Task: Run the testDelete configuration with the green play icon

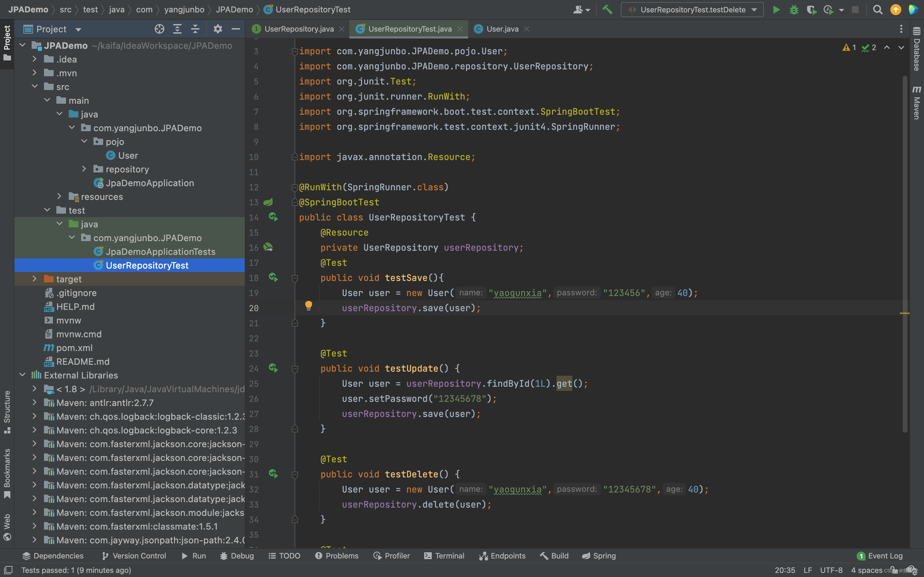Action: pyautogui.click(x=776, y=10)
